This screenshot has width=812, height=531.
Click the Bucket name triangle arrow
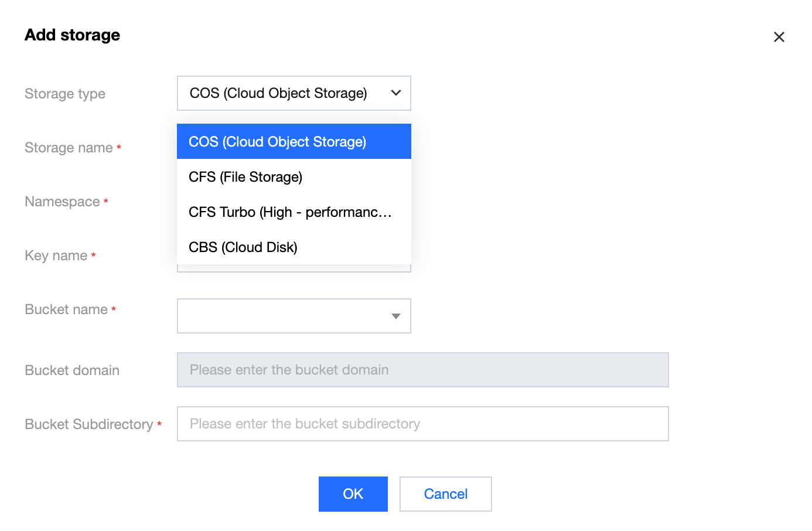[x=396, y=316]
